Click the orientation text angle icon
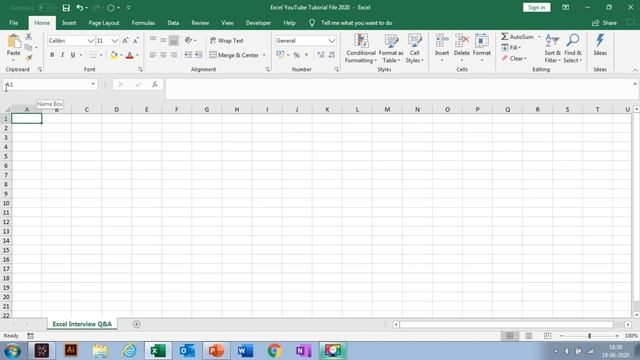The image size is (640, 360). (188, 40)
